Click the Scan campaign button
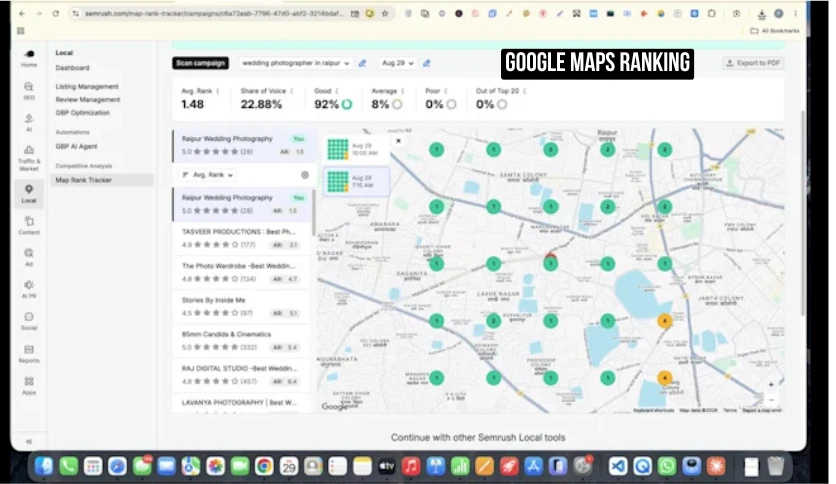836x484 pixels. [x=200, y=63]
